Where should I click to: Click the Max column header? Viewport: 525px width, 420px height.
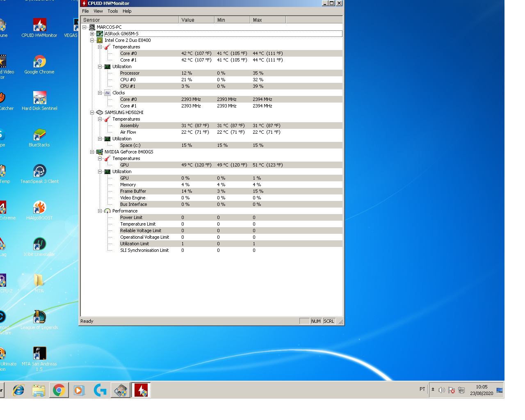pos(268,20)
